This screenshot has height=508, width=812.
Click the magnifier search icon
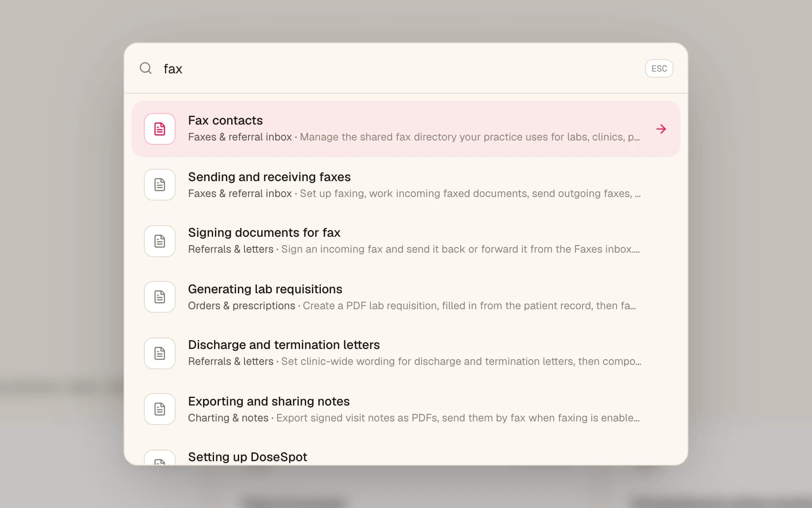(146, 68)
